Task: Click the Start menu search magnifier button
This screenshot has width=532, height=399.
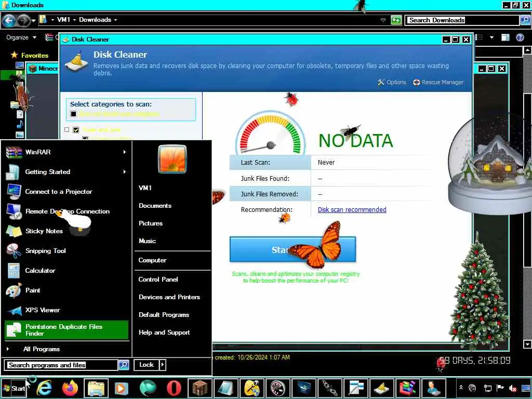Action: (x=124, y=365)
